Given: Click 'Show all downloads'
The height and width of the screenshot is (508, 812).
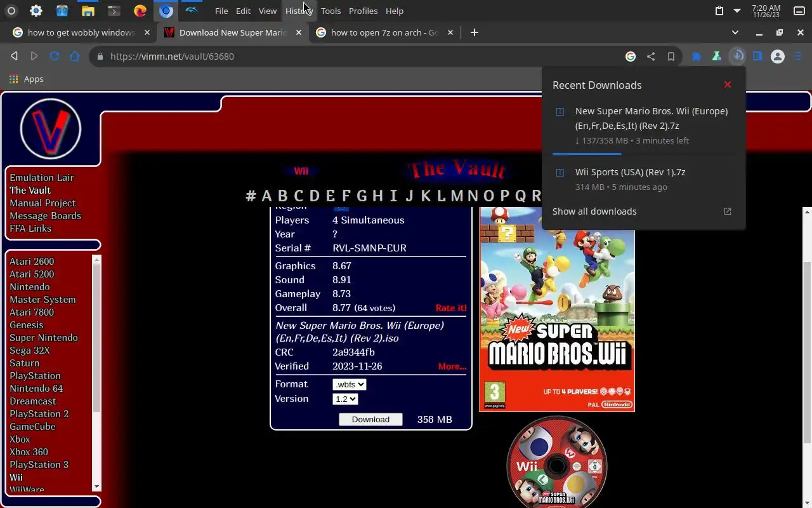Looking at the screenshot, I should click(x=594, y=211).
